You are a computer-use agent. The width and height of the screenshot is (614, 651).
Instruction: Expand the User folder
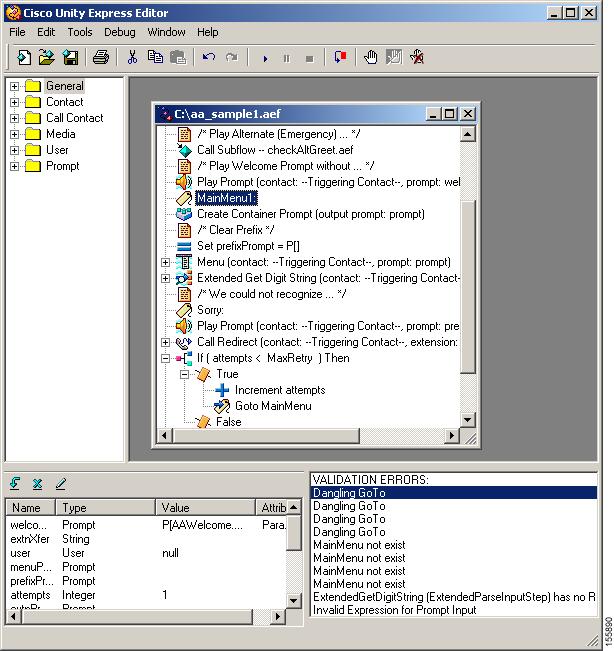pos(15,150)
